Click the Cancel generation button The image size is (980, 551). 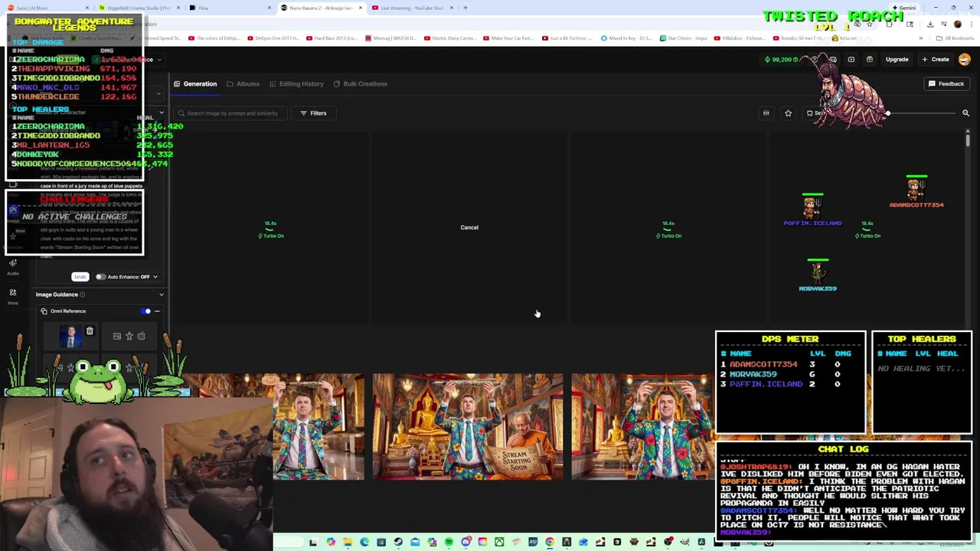[x=469, y=227]
